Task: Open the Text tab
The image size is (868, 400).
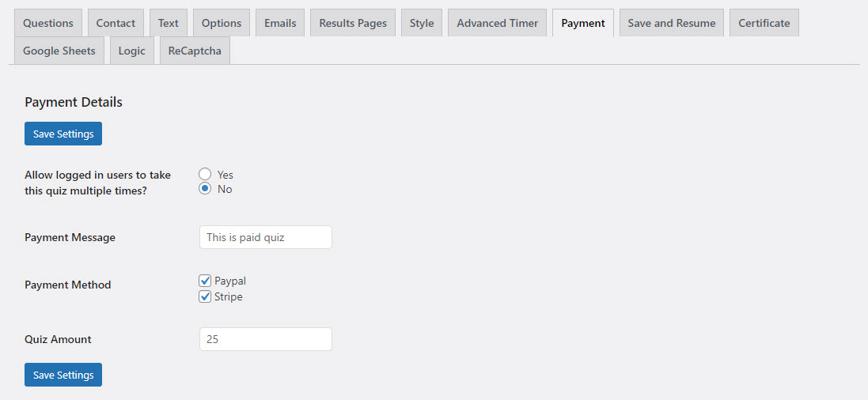Action: tap(169, 23)
